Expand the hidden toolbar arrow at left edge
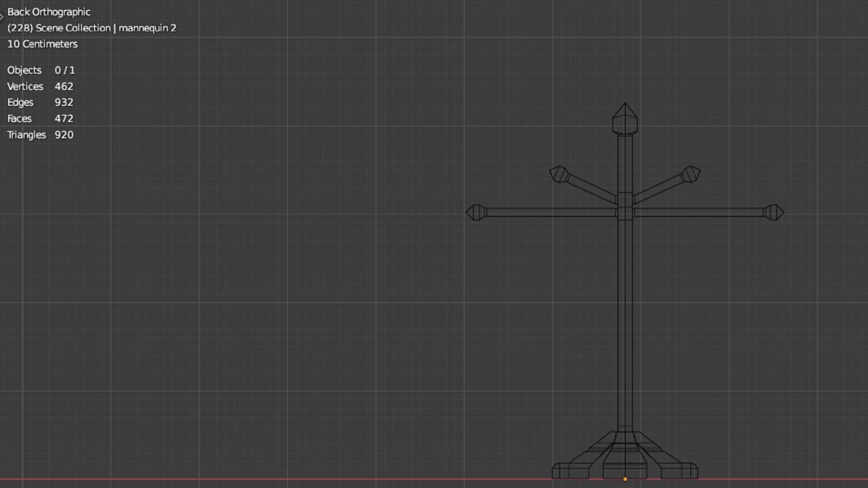 click(2, 17)
